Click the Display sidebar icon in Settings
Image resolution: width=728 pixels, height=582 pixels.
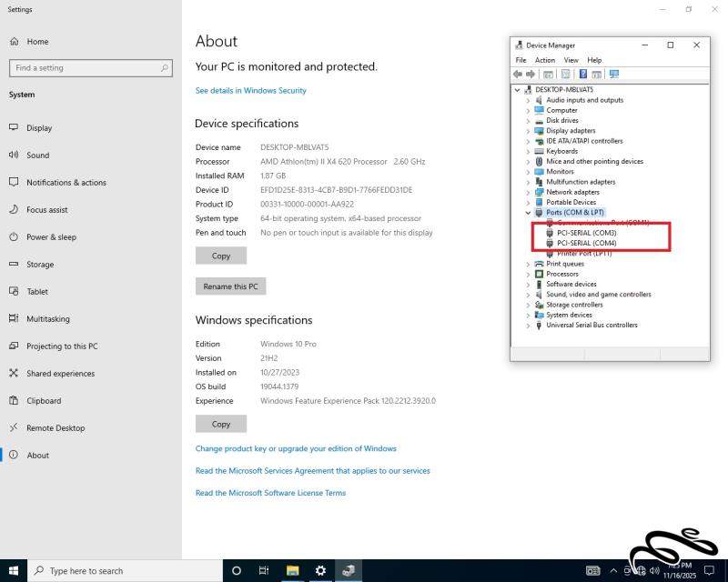[14, 128]
